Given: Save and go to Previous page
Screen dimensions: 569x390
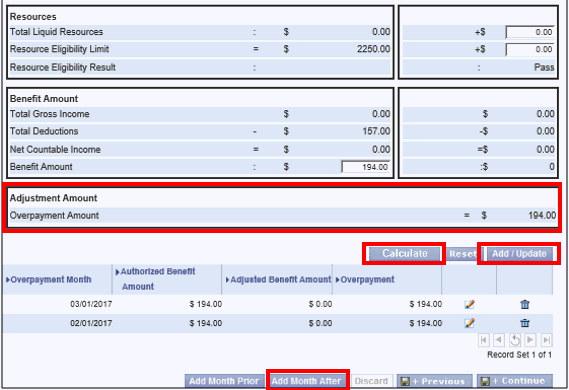Looking at the screenshot, I should click(x=434, y=381).
